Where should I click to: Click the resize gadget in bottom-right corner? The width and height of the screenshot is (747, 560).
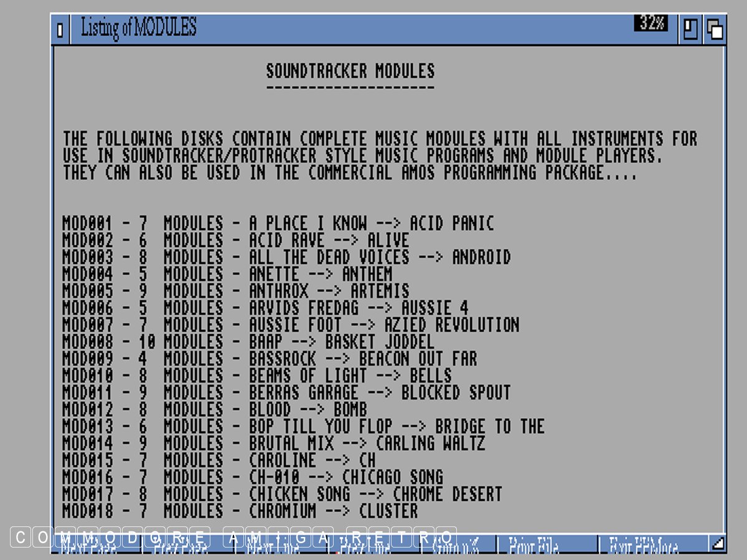tap(718, 544)
